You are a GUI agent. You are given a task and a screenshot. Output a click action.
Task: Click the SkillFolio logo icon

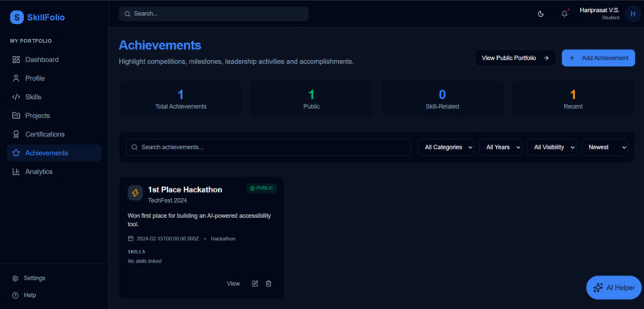click(17, 18)
